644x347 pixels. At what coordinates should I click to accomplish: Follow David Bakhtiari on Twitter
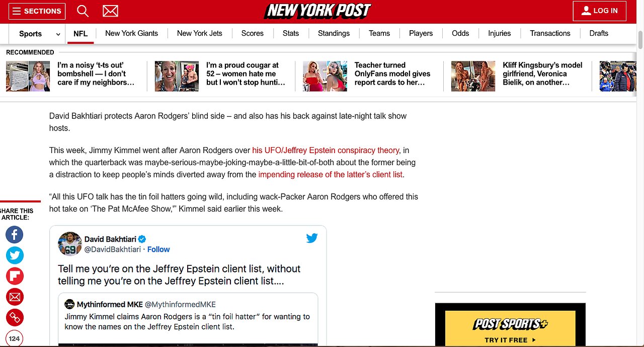(158, 249)
